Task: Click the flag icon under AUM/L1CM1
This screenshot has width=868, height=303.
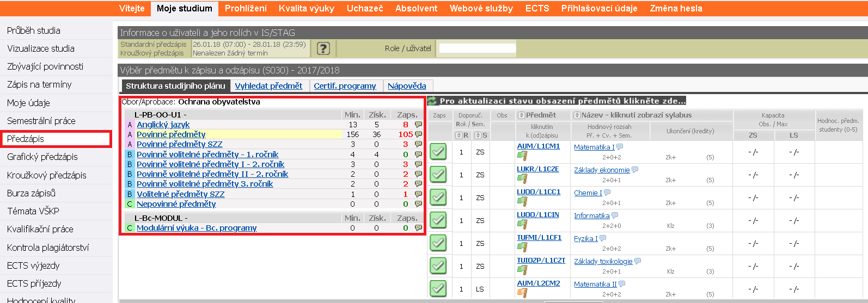Action: click(x=522, y=156)
